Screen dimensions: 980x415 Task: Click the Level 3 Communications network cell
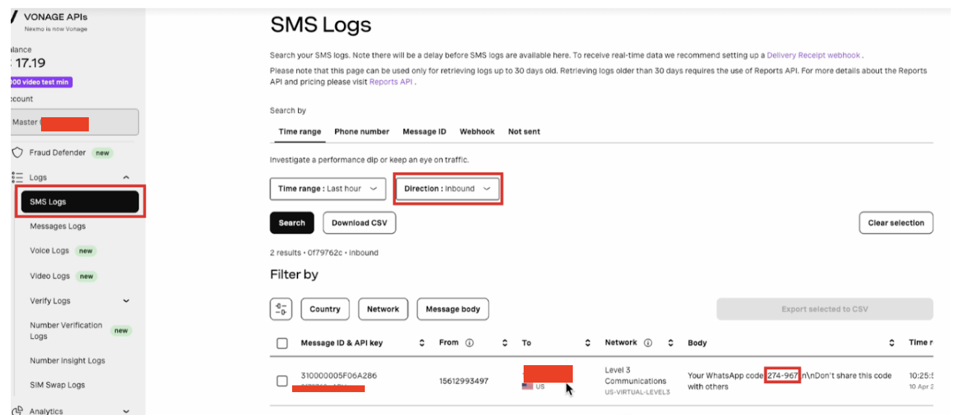637,381
